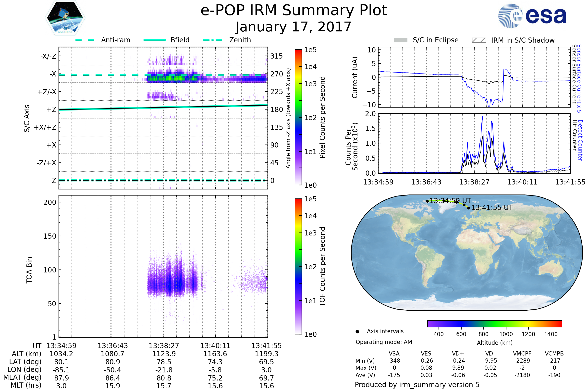Click the 13:41:55 UT map label

coord(492,208)
